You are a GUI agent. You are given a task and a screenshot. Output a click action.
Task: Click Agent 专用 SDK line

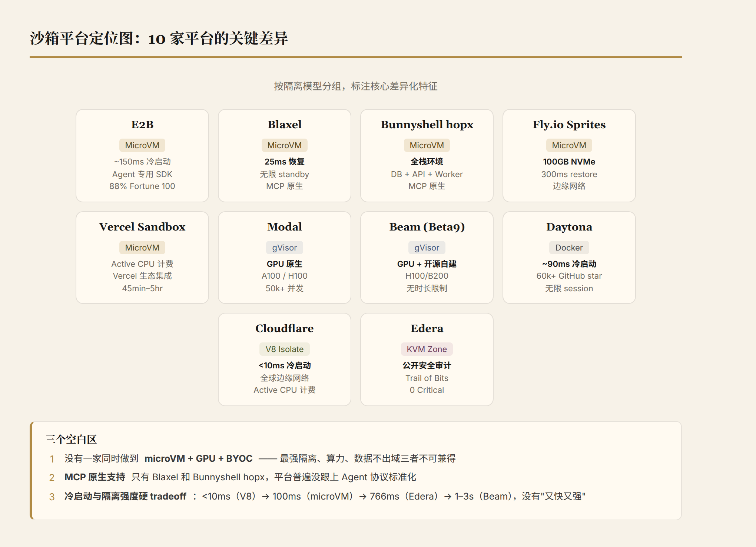click(x=142, y=174)
